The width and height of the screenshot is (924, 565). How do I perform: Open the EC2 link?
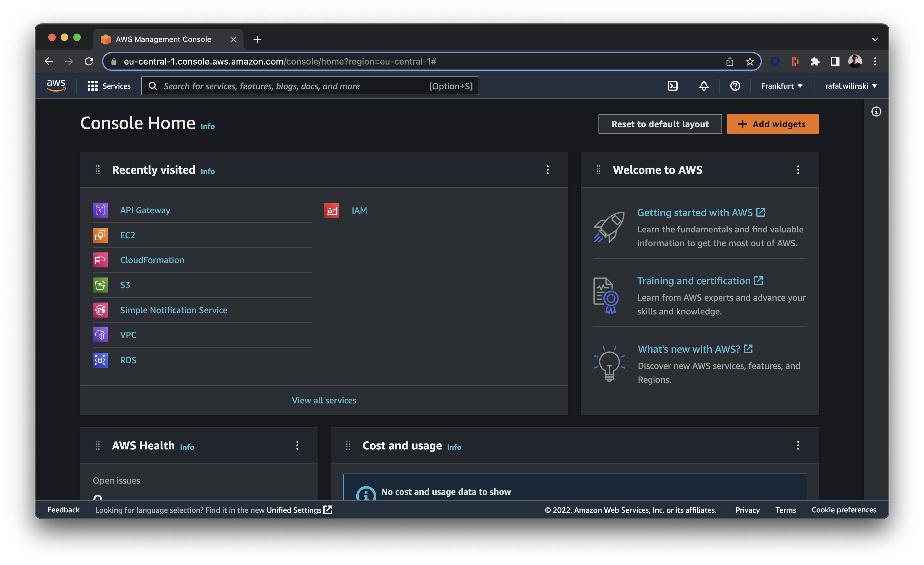point(127,235)
